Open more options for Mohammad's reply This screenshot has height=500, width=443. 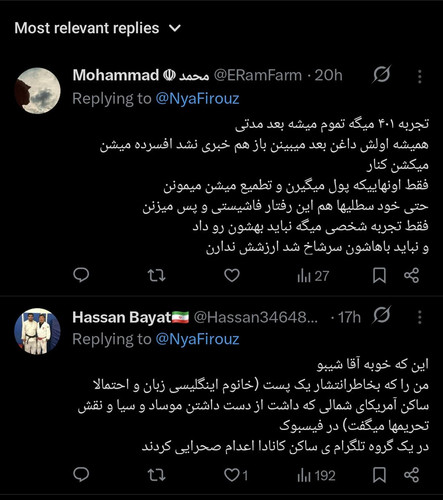[x=420, y=76]
